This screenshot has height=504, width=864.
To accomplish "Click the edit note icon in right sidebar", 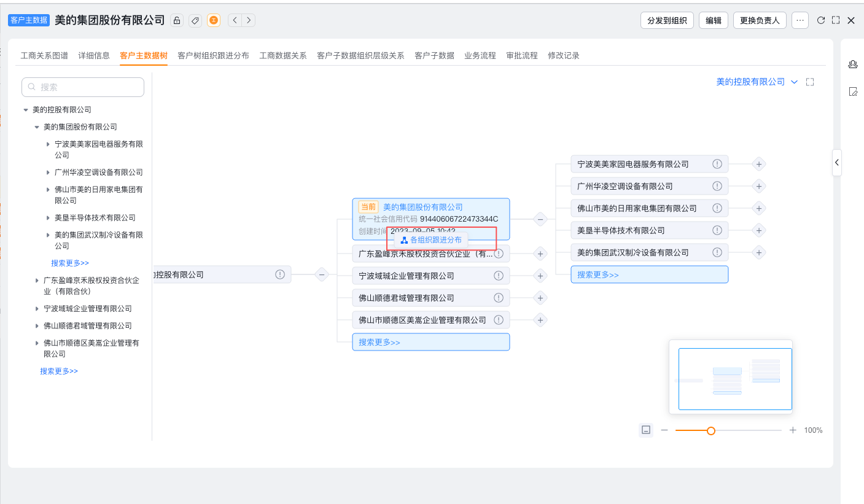I will point(853,91).
